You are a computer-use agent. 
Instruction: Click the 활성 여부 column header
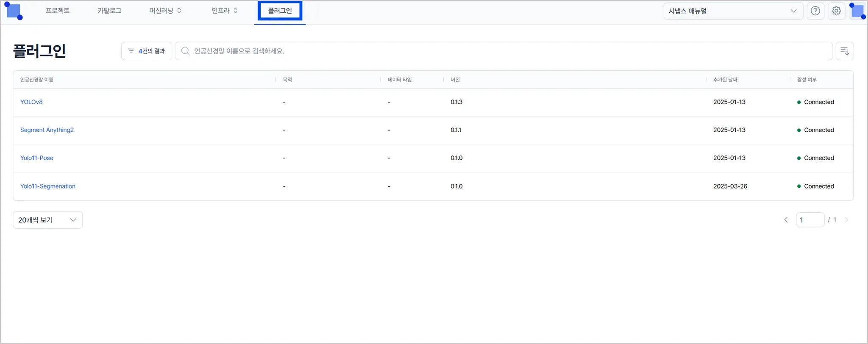[x=807, y=80]
